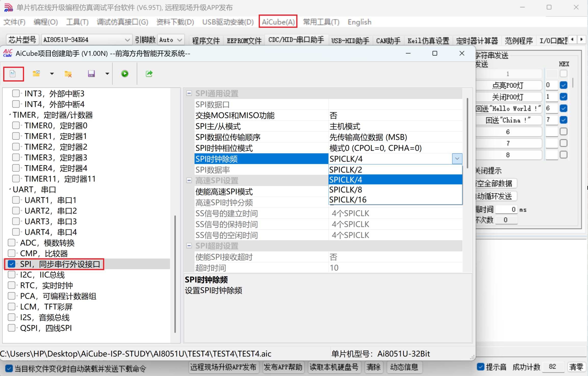Open the 文件(F) menu
Viewport: 588px width, 376px height.
[x=14, y=22]
